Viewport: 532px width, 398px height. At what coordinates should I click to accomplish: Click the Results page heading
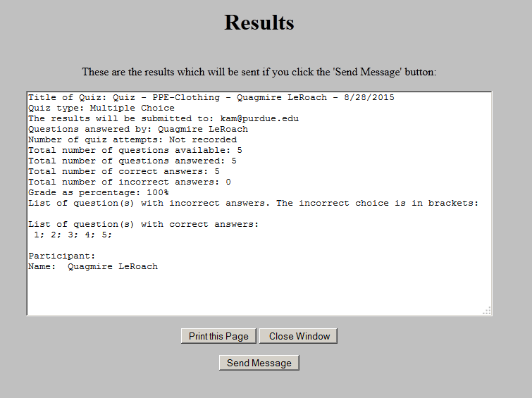click(x=259, y=23)
